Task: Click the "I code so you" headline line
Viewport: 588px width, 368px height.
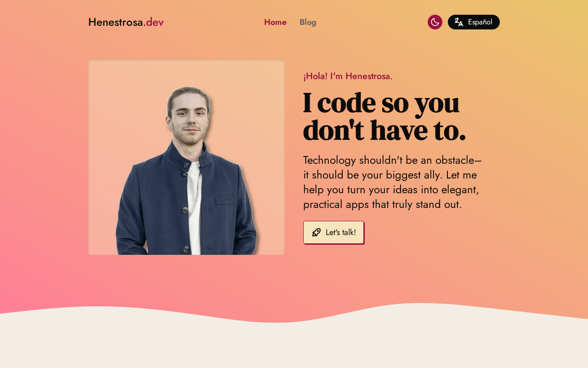Action: (381, 103)
